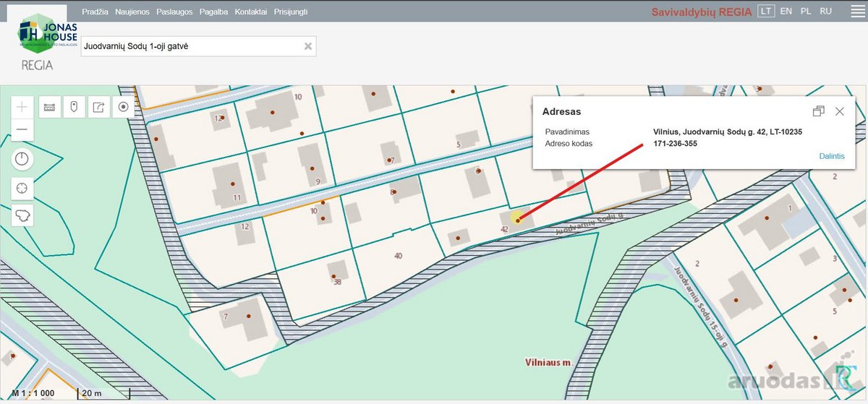Switch language to PL
The width and height of the screenshot is (868, 404).
806,12
